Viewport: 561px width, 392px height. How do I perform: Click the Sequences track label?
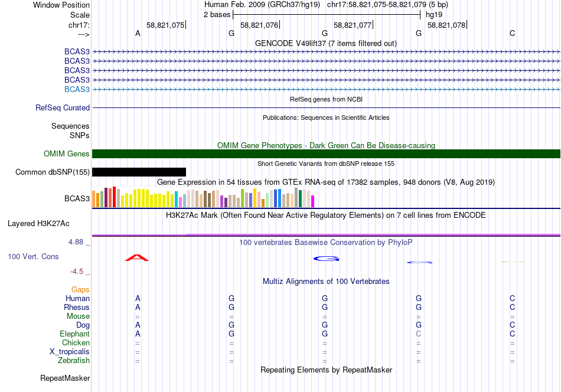[x=70, y=126]
